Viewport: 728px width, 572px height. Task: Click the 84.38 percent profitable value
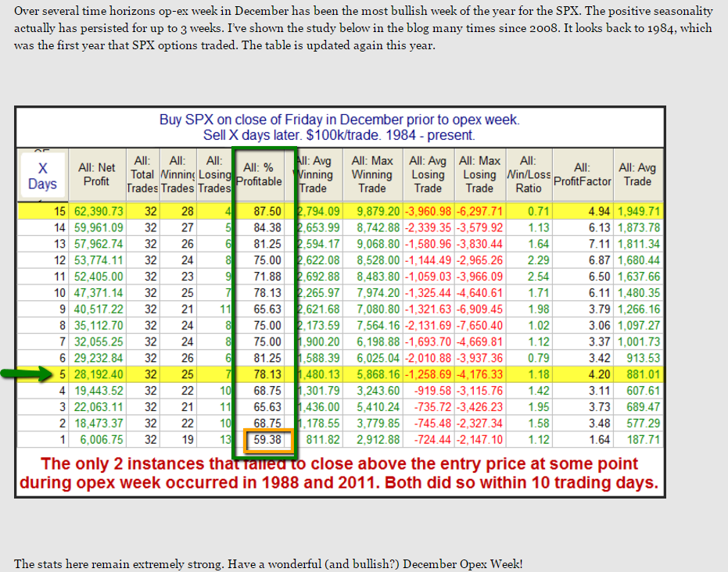coord(267,227)
